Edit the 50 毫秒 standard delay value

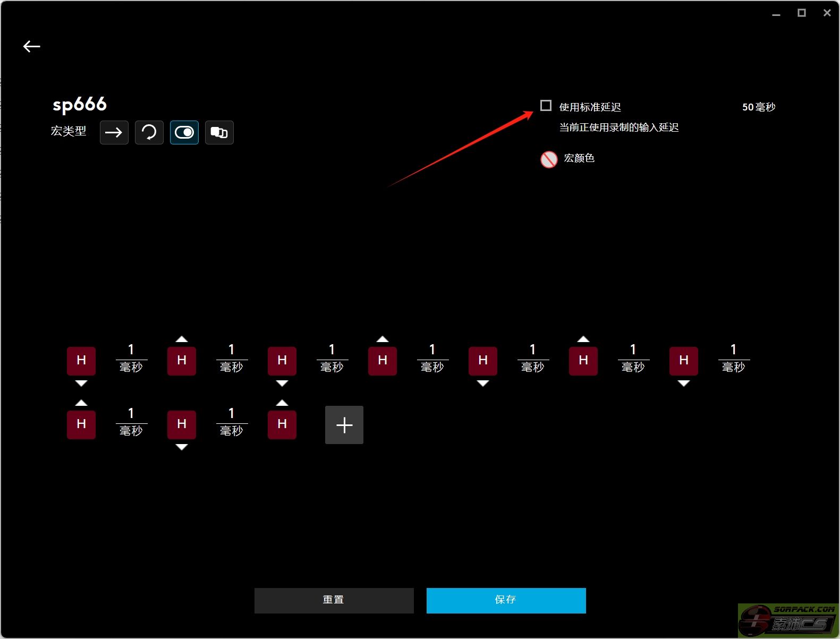pyautogui.click(x=758, y=107)
